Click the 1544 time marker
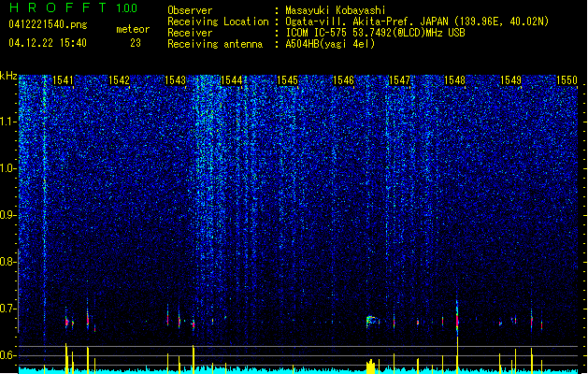 [x=232, y=80]
